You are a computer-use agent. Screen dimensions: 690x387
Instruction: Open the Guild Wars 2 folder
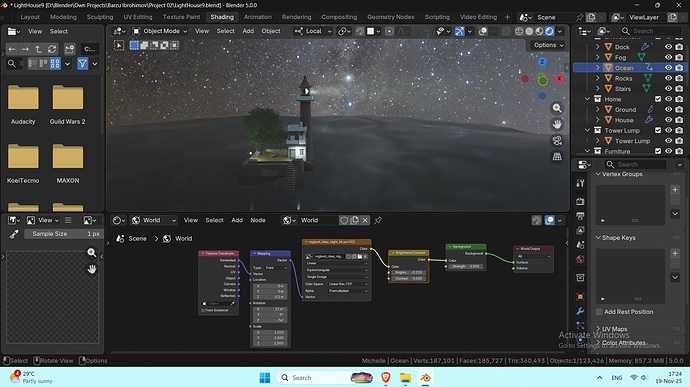68,104
